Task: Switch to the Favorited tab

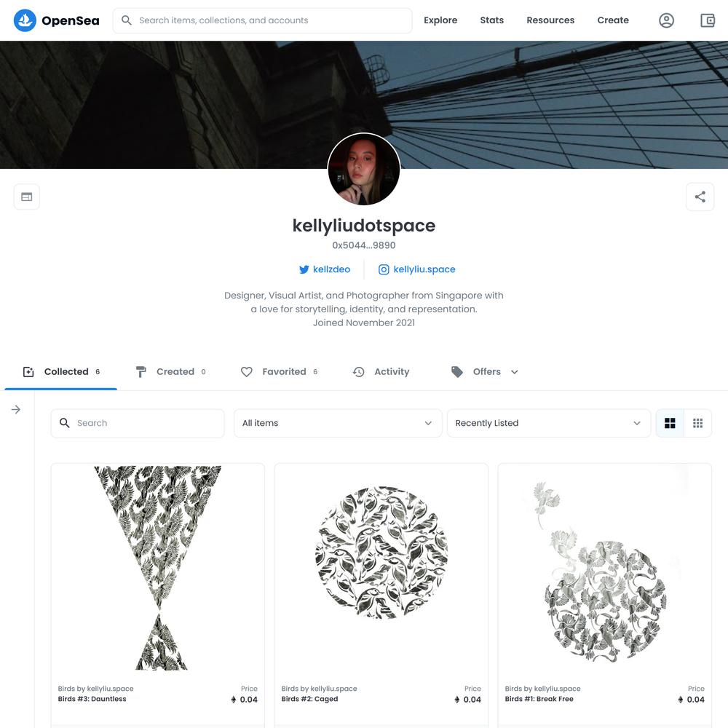Action: (279, 372)
